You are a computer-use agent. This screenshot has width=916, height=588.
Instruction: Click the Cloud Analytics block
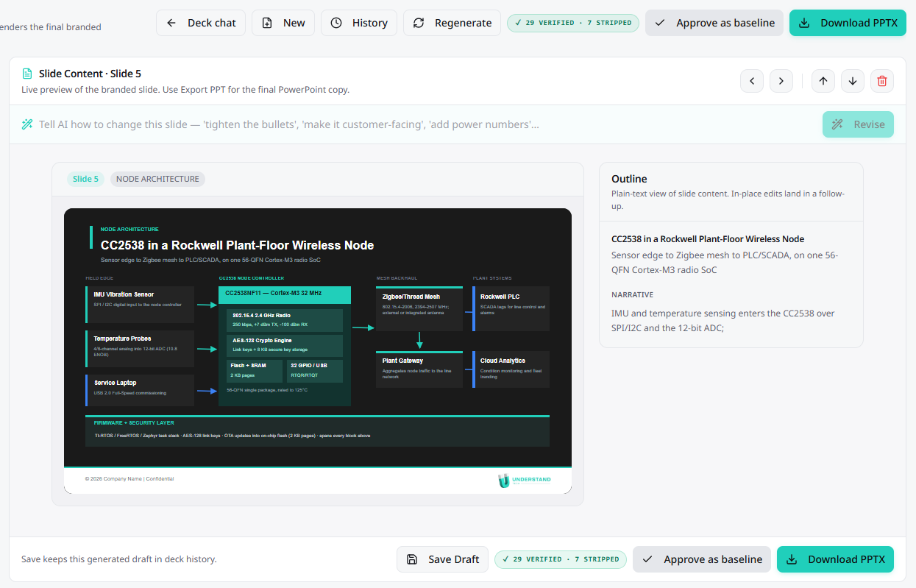click(511, 369)
